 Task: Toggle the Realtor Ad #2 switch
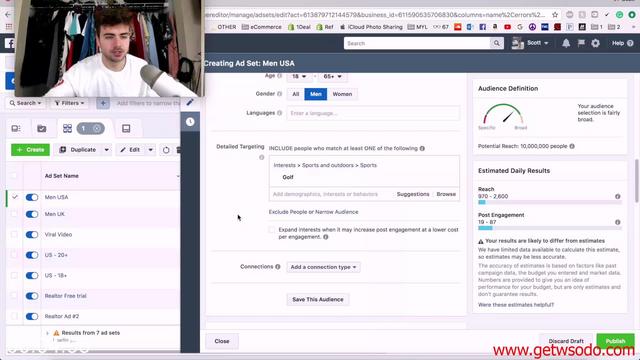click(31, 316)
